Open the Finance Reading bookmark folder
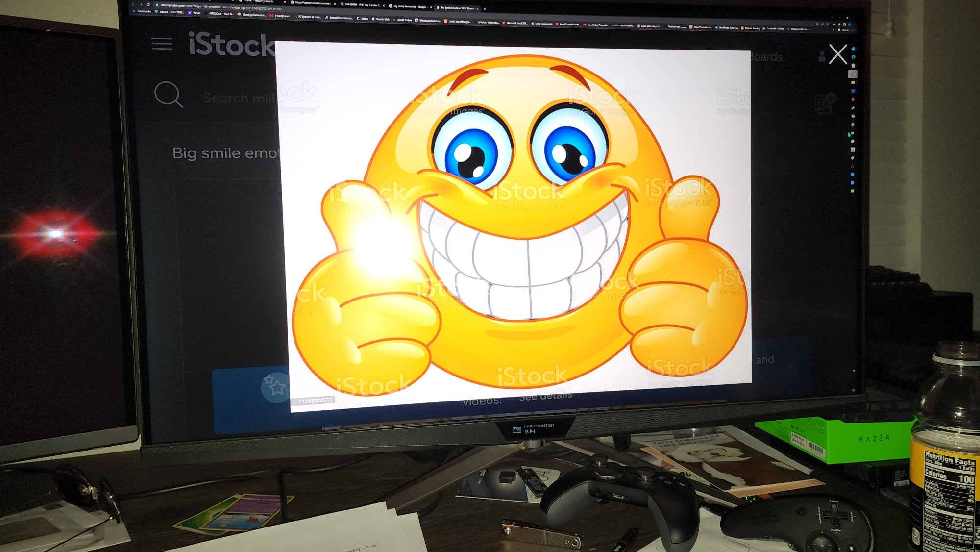Image resolution: width=980 pixels, height=552 pixels. pyautogui.click(x=750, y=28)
